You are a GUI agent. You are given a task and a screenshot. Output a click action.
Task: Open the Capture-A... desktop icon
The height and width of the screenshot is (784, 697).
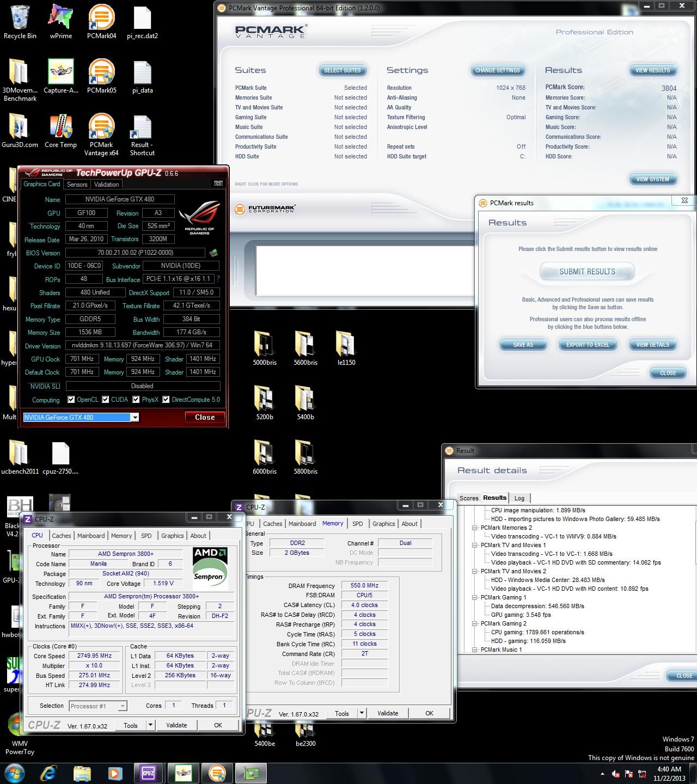(x=61, y=76)
